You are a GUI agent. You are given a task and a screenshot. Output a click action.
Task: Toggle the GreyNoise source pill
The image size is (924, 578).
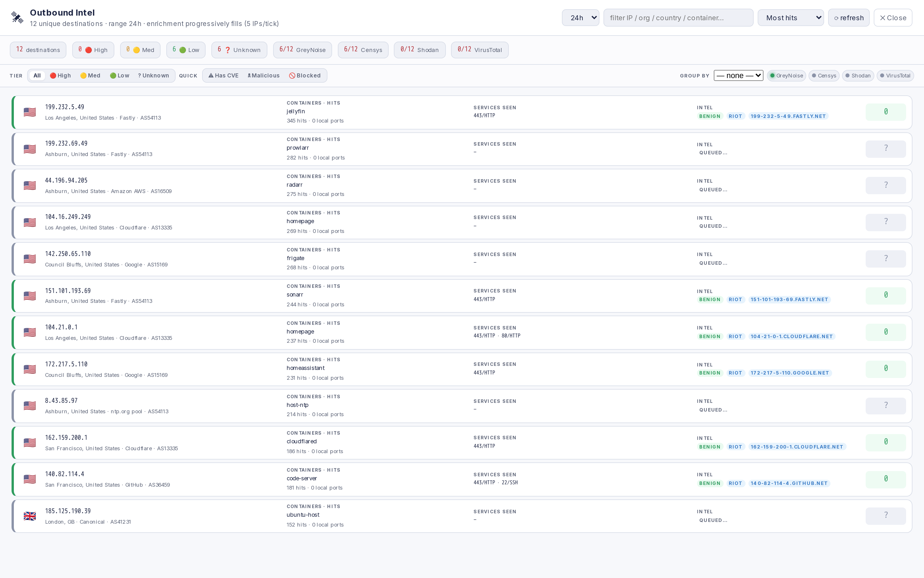[786, 76]
